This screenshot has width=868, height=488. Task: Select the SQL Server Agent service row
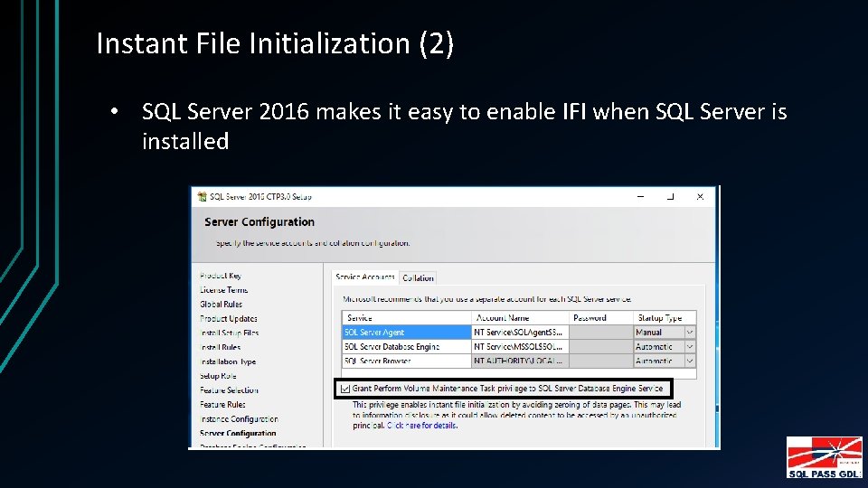(x=406, y=333)
